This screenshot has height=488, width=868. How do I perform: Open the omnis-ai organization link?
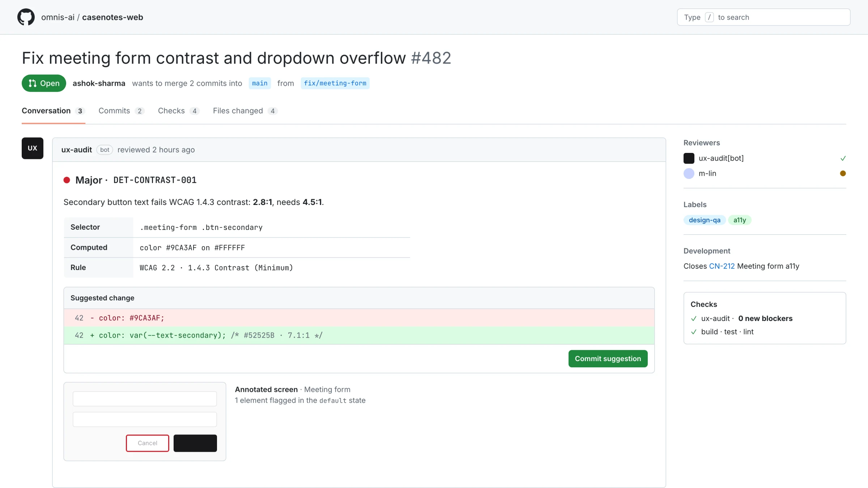pyautogui.click(x=58, y=17)
